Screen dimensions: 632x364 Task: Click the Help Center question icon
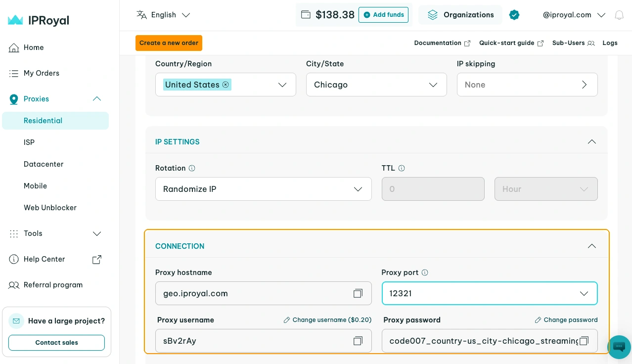pos(14,259)
